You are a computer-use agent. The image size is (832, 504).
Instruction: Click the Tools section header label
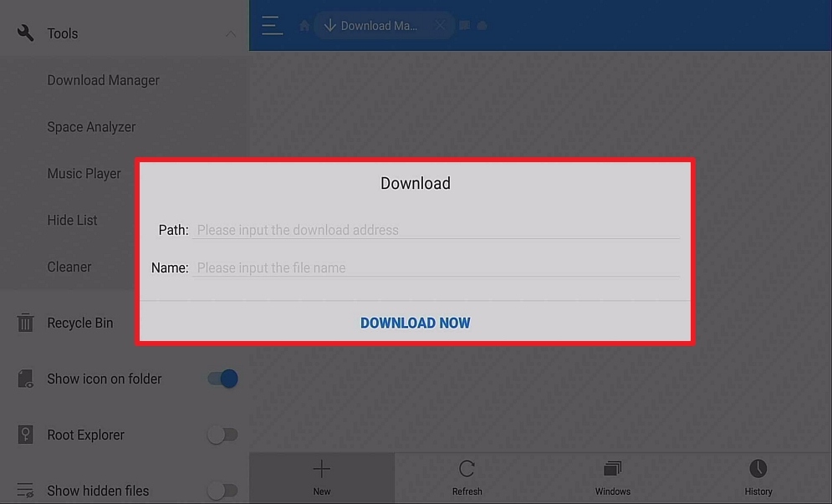[63, 33]
